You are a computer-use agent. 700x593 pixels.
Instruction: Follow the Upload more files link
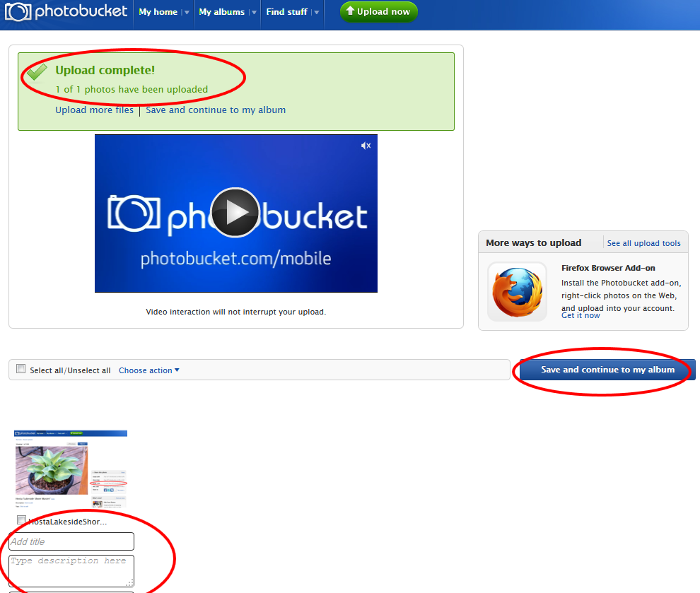click(94, 110)
